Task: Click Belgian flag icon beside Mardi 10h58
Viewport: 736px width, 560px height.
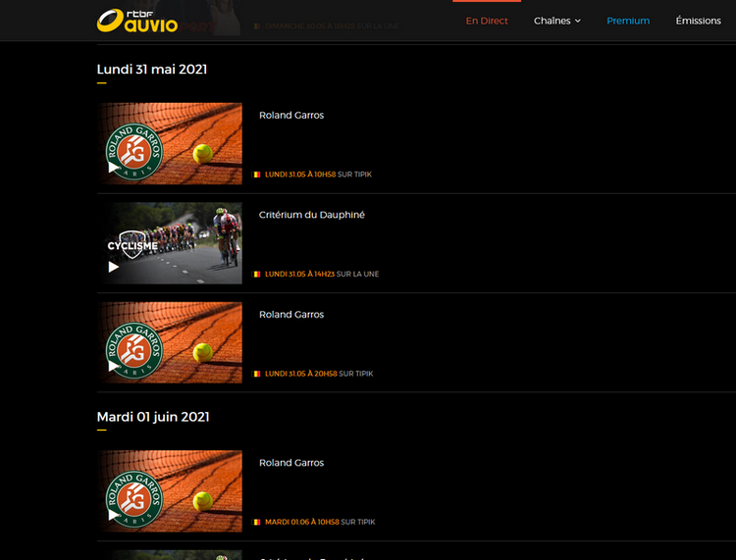Action: (x=257, y=522)
